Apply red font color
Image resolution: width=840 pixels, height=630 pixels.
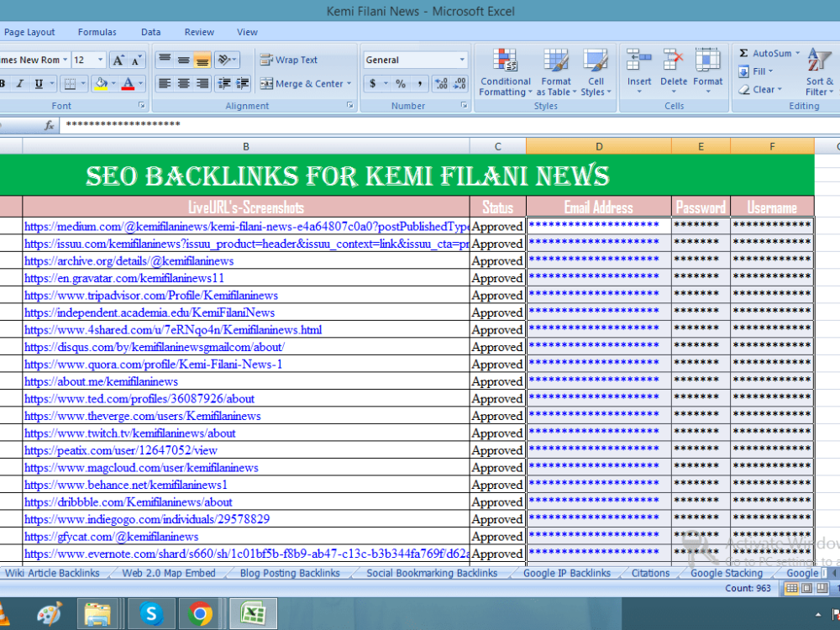[x=128, y=83]
